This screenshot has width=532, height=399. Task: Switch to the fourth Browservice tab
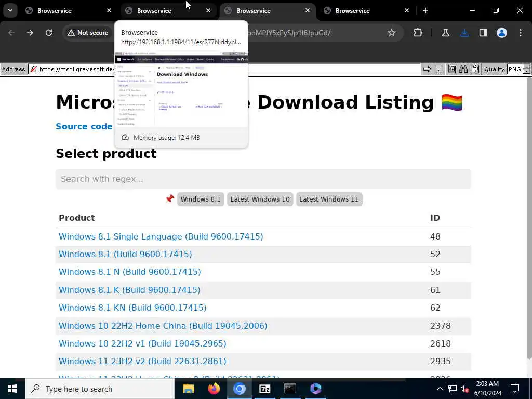[366, 11]
